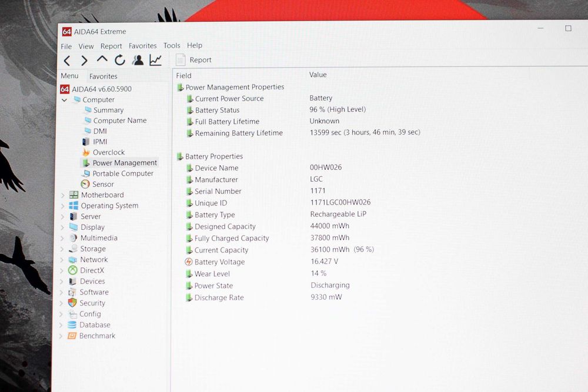Click the Benchmark orange icon
Screen dimensions: 588x392
pyautogui.click(x=72, y=336)
